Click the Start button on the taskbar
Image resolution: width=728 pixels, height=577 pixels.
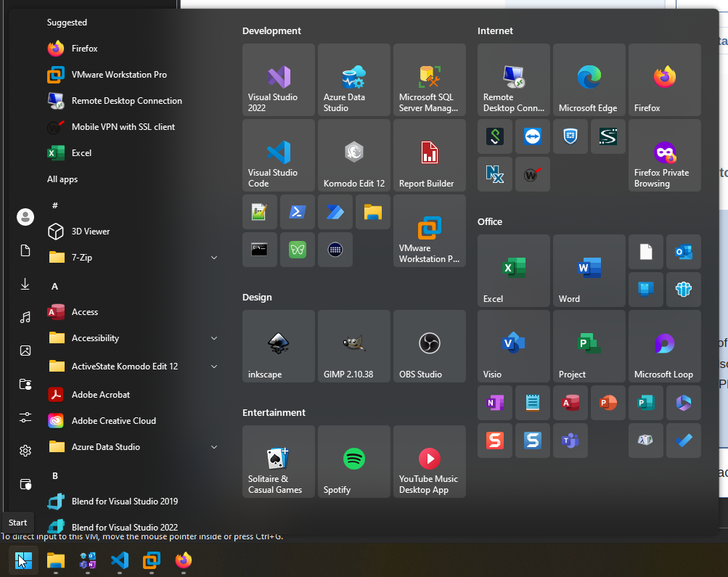point(23,560)
